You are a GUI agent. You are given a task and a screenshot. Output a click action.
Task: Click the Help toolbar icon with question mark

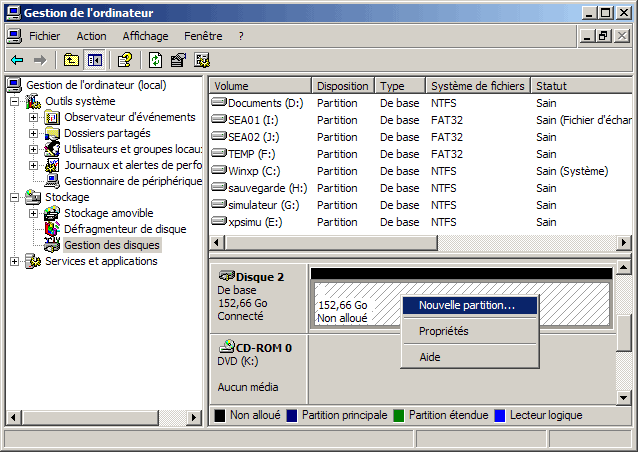[125, 60]
